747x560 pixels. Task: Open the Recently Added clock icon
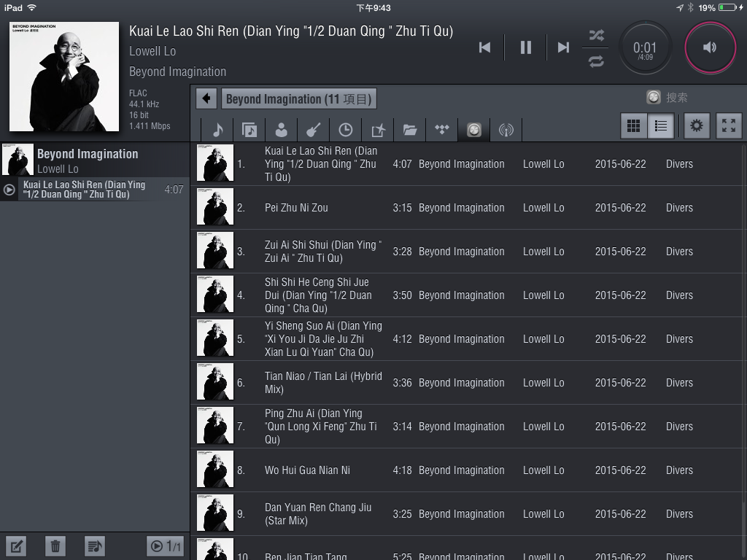pyautogui.click(x=345, y=130)
